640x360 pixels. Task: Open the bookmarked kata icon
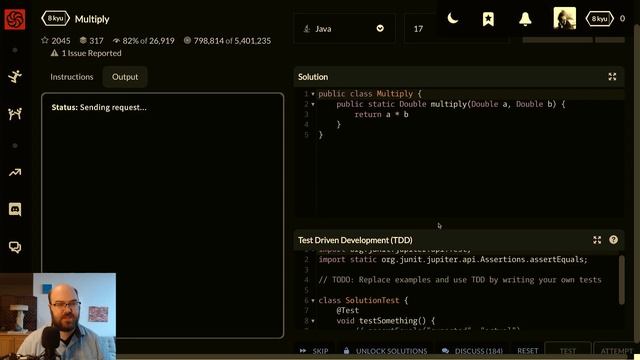[x=488, y=19]
